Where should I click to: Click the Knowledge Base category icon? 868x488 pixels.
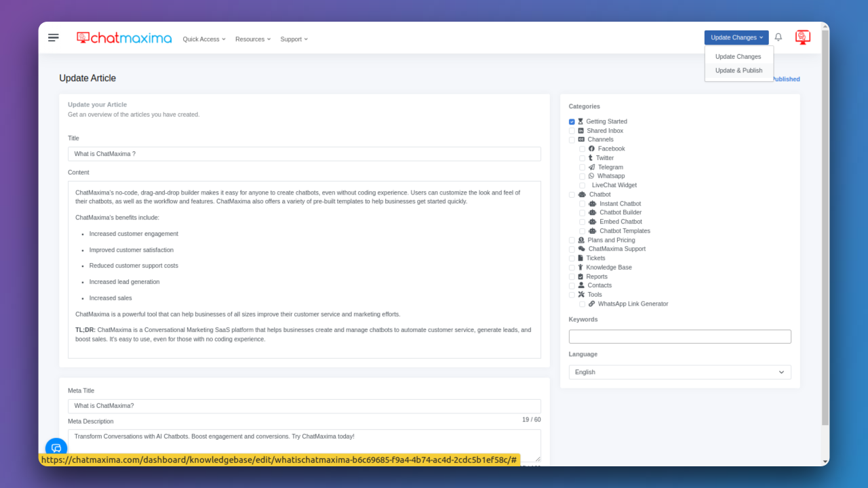pyautogui.click(x=580, y=267)
